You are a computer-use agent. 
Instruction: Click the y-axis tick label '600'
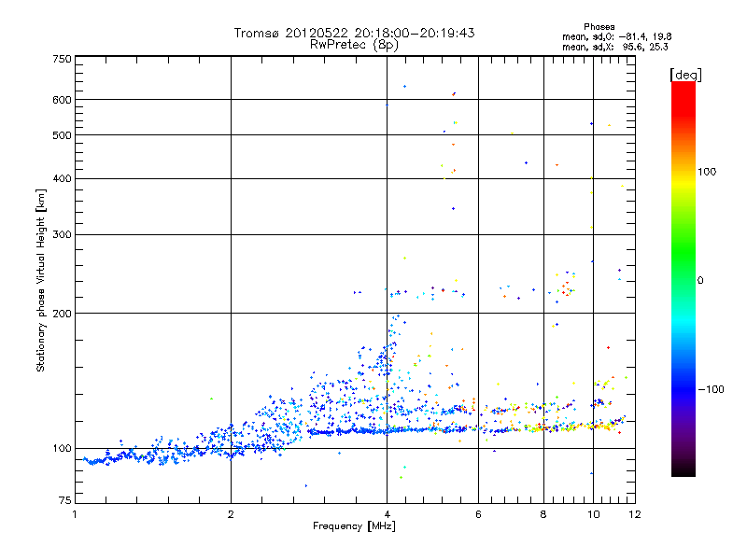point(62,100)
